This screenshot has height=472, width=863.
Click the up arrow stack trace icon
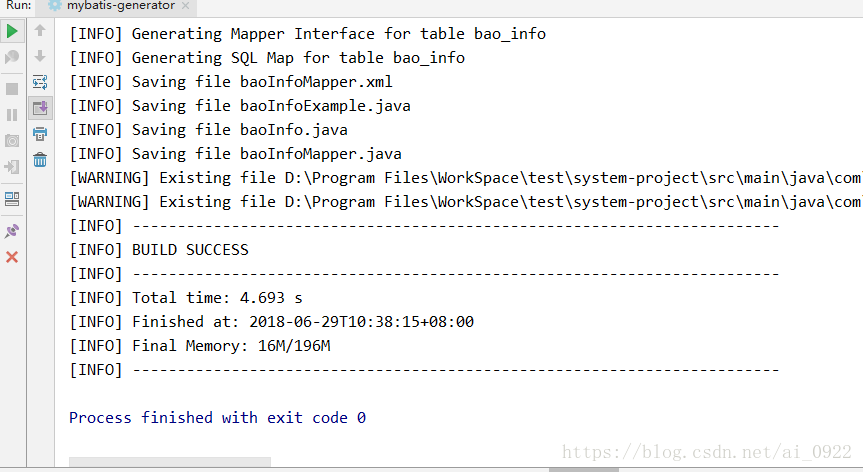[40, 30]
